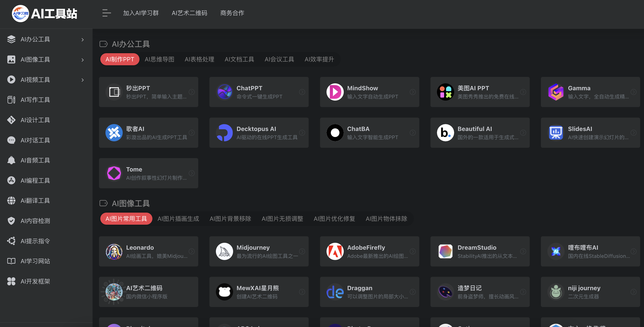Open the 造梦日记 icon
This screenshot has width=644, height=327.
tap(446, 292)
